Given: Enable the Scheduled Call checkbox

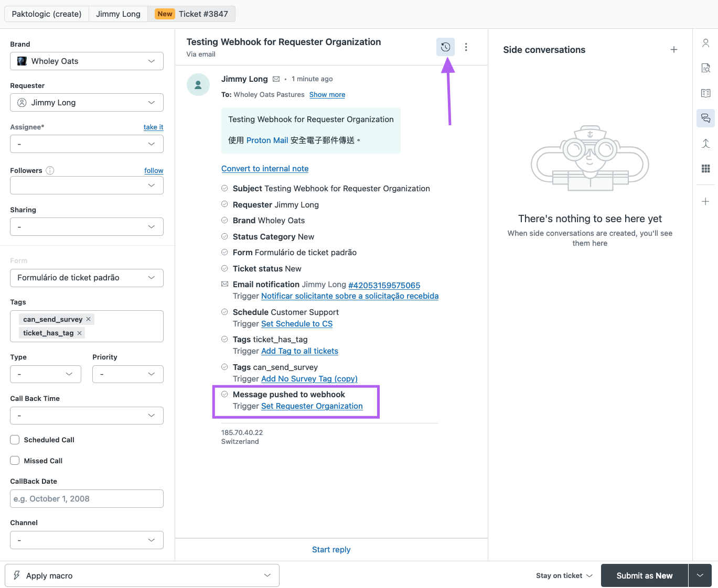Looking at the screenshot, I should 14,439.
